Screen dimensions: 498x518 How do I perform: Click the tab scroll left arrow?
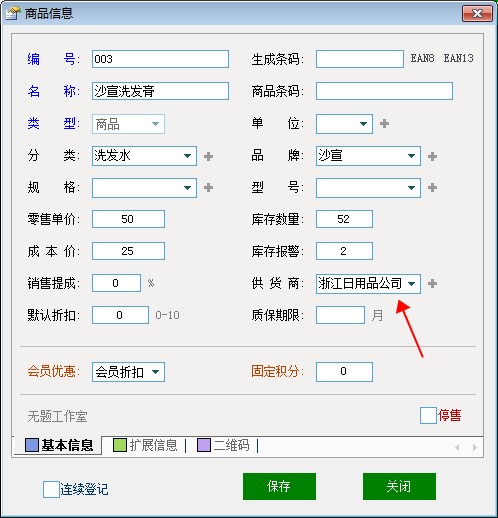457,447
